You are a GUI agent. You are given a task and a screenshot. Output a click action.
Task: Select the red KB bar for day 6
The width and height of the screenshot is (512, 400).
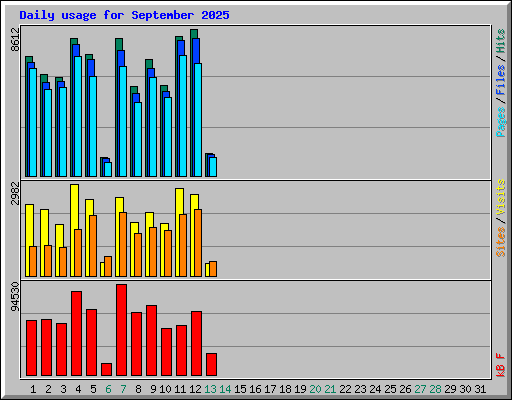[x=106, y=370]
